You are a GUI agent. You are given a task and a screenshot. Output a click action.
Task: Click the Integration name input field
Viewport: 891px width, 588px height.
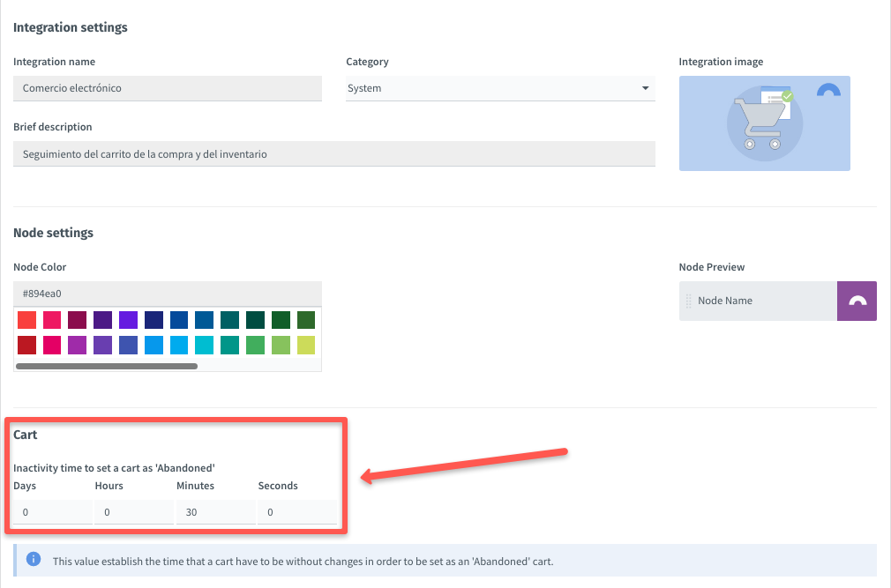(x=168, y=88)
